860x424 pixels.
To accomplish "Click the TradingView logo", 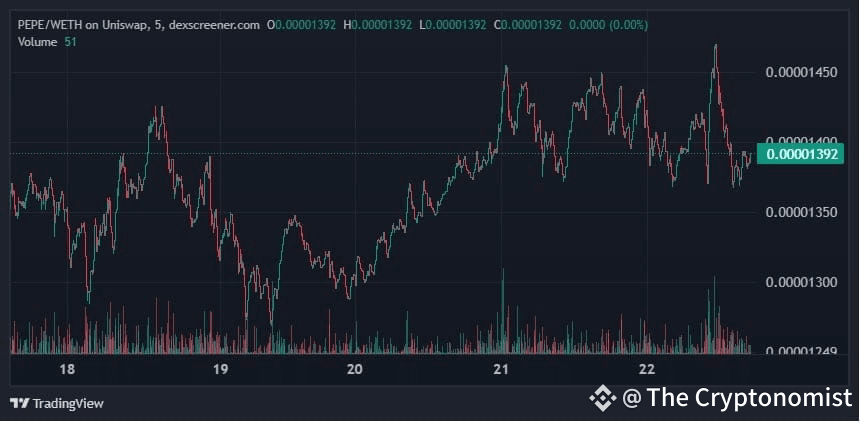I will [57, 404].
